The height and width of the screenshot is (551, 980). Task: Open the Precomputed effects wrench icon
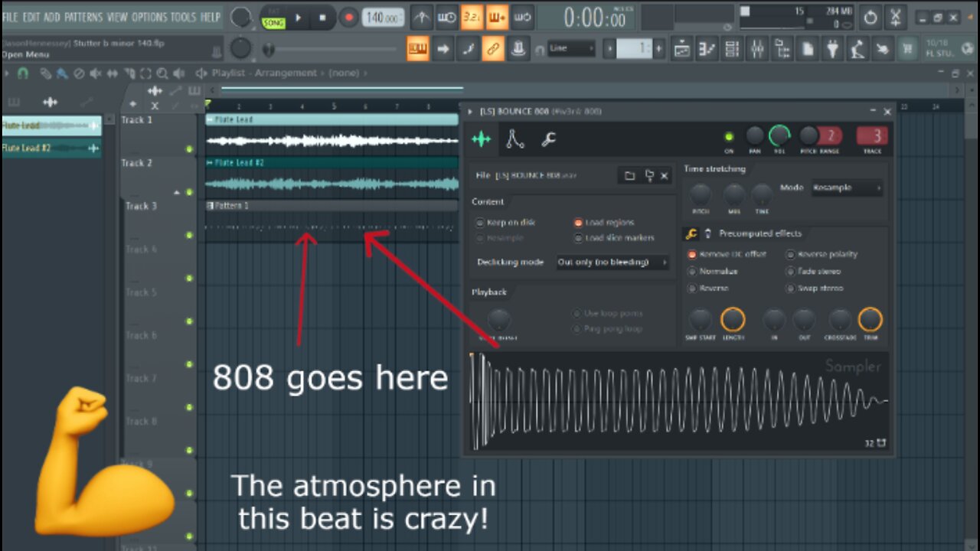point(691,233)
